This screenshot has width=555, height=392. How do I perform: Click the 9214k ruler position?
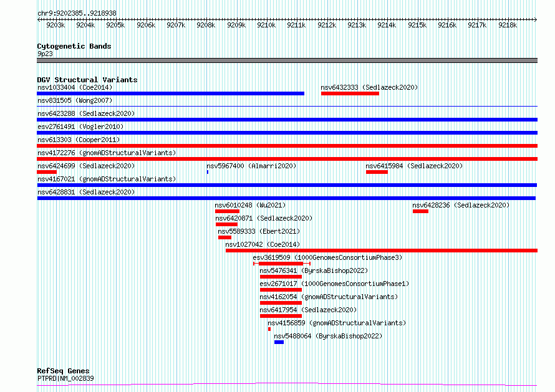point(387,25)
